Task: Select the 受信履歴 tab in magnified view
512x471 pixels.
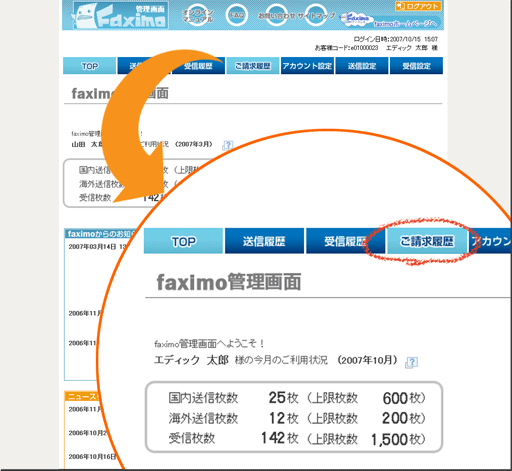Action: (x=345, y=241)
